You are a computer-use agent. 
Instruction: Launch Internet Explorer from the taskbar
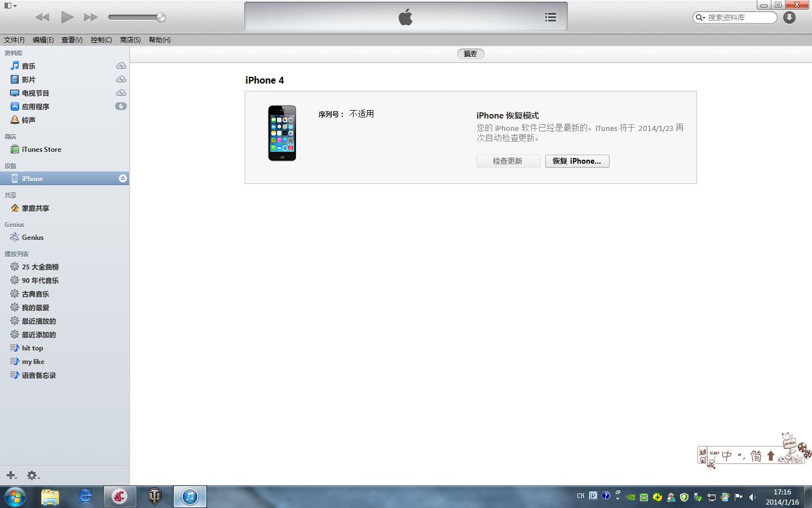click(x=85, y=497)
